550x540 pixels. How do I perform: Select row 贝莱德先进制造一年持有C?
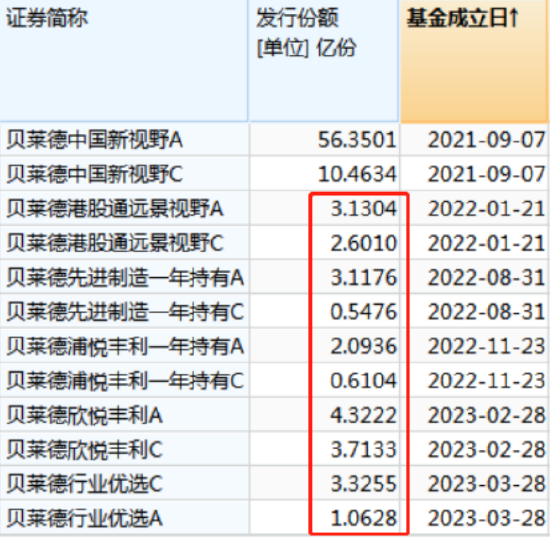pyautogui.click(x=275, y=311)
